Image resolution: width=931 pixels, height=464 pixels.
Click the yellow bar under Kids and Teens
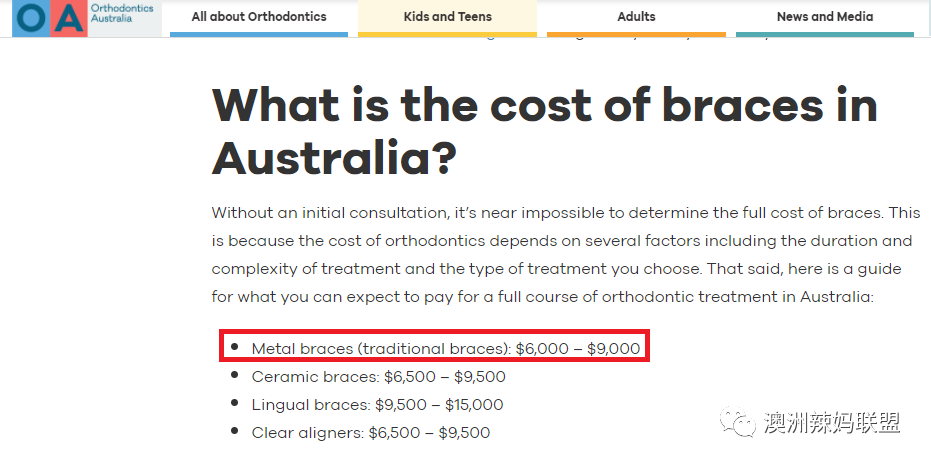[447, 34]
